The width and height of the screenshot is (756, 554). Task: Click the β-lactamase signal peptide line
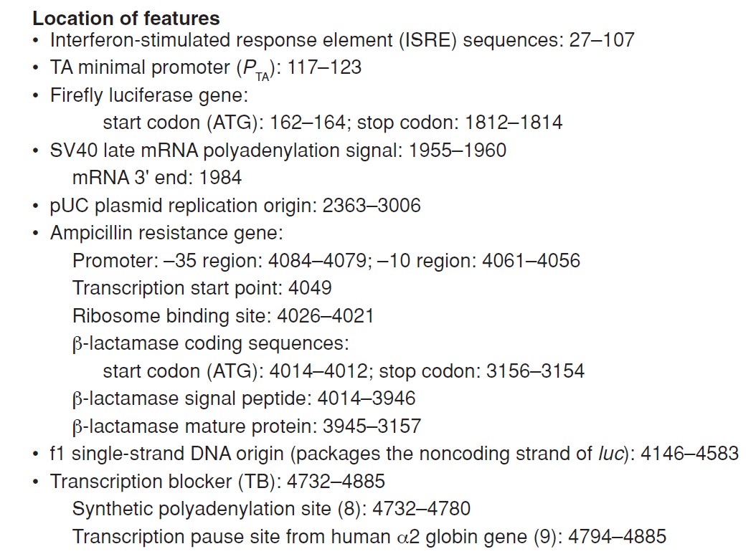click(x=244, y=399)
